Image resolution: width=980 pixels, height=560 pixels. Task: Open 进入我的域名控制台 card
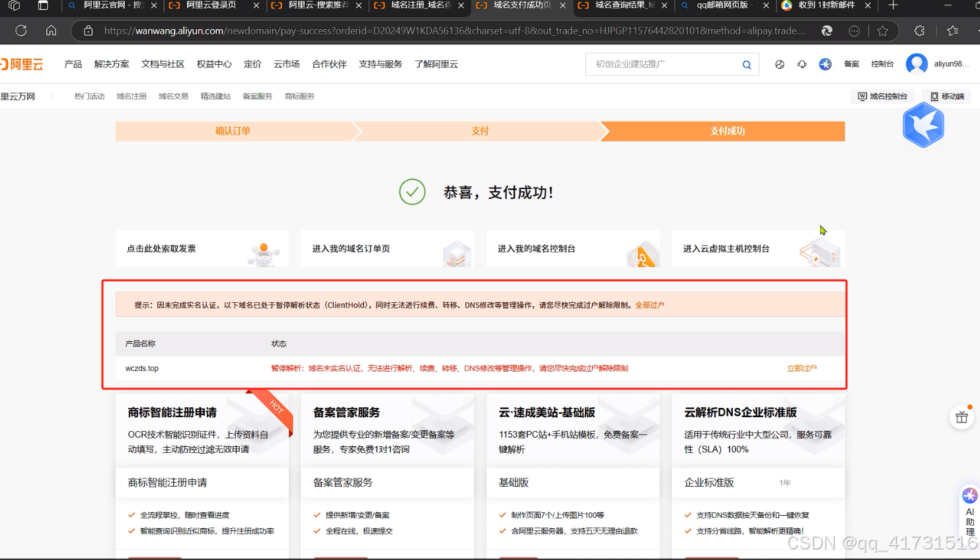(x=573, y=249)
